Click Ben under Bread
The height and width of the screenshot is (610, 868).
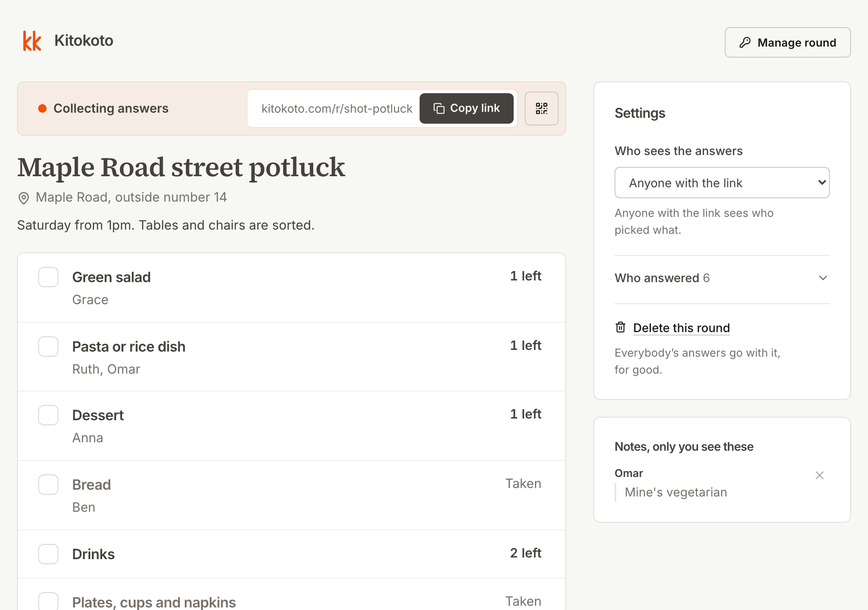coord(84,507)
